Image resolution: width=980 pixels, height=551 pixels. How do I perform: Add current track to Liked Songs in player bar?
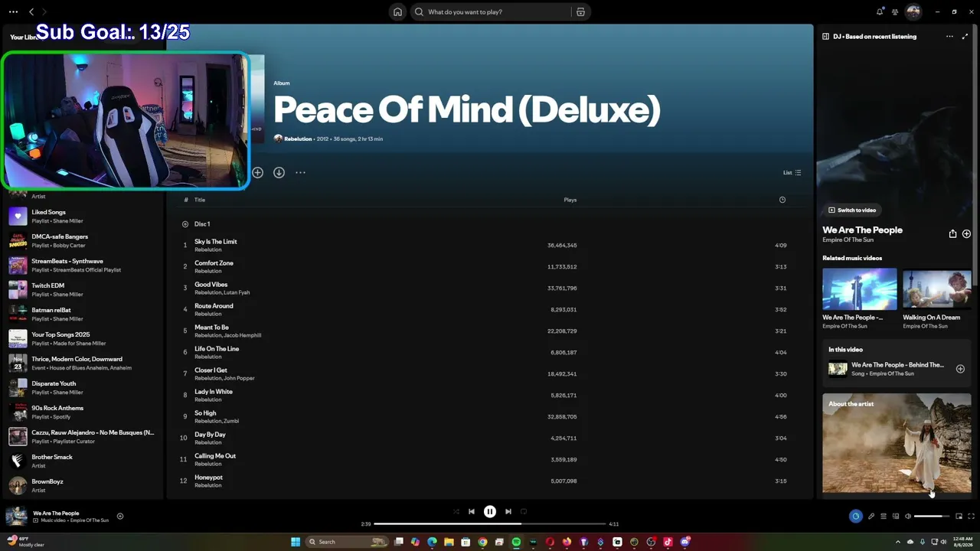pos(119,517)
